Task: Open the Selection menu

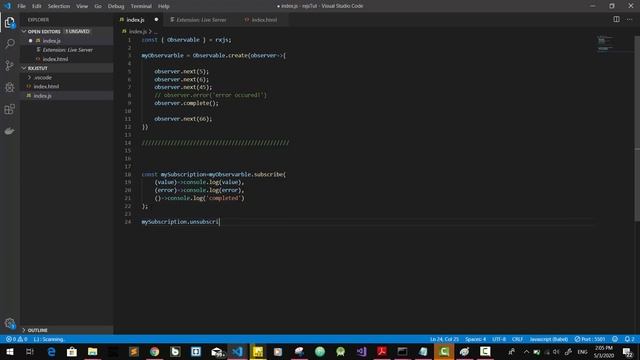Action: tap(59, 6)
